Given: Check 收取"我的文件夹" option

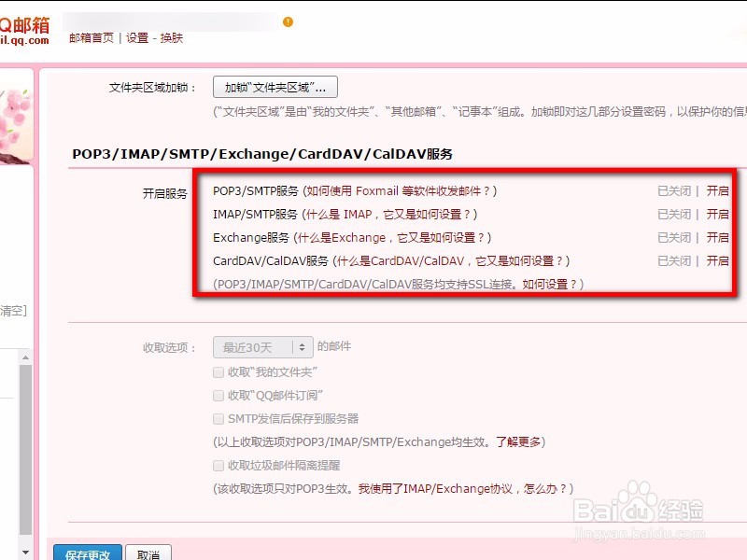Looking at the screenshot, I should [x=219, y=371].
